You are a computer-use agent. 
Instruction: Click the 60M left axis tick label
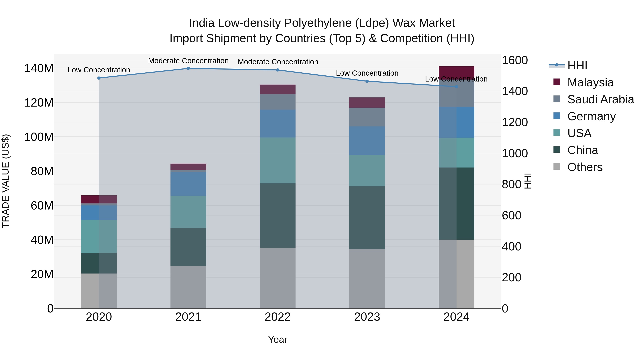[x=42, y=206]
